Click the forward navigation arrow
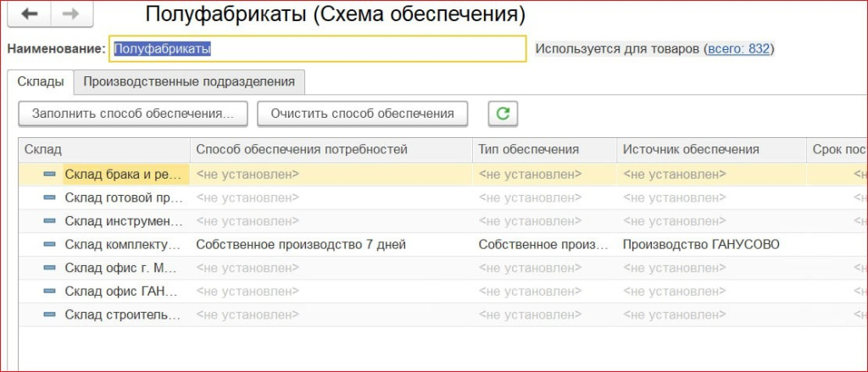 (71, 14)
